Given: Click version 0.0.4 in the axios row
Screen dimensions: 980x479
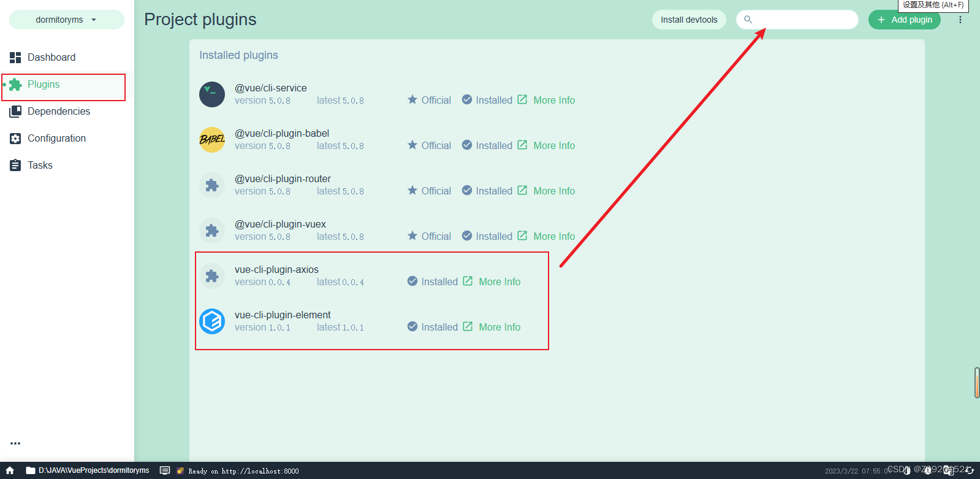Looking at the screenshot, I should coord(263,282).
